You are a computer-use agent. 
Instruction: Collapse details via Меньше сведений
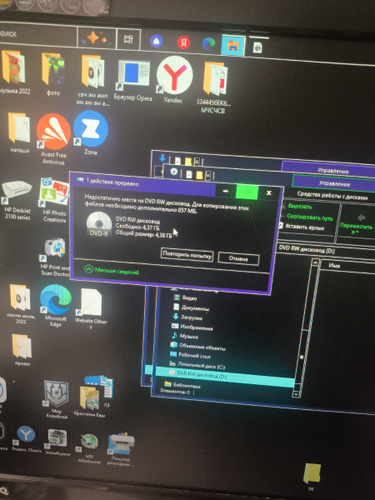[x=112, y=270]
